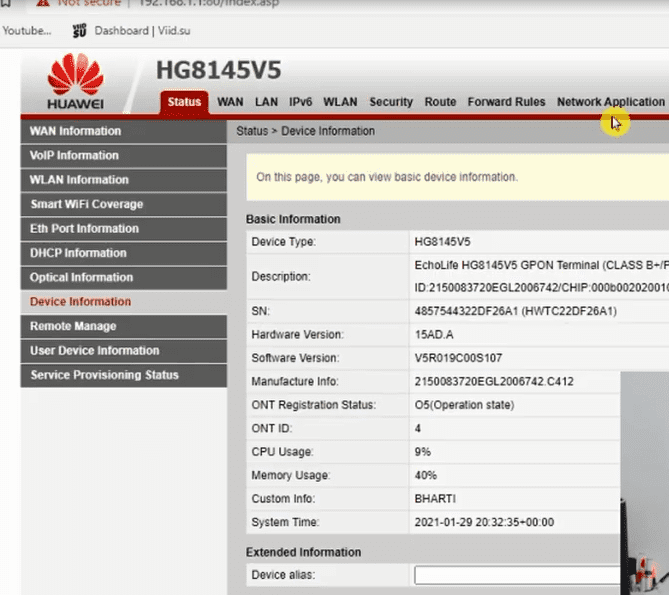
Task: View Optical Information page
Action: pyautogui.click(x=124, y=277)
